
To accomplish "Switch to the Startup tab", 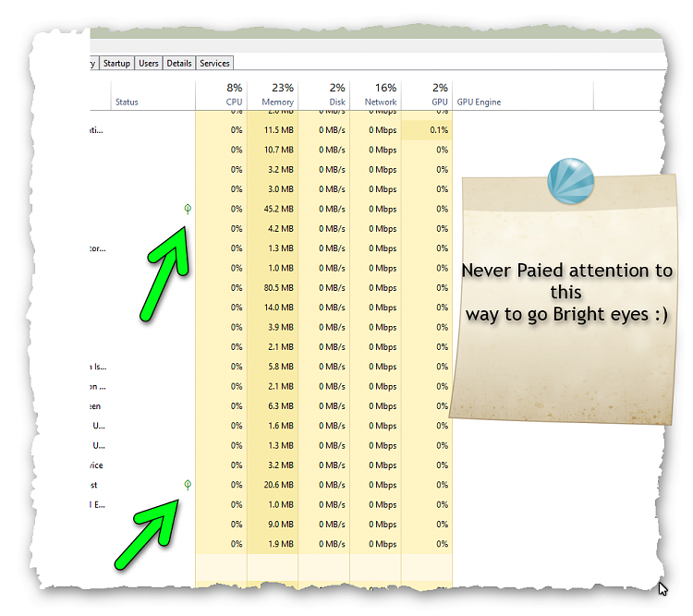I will (116, 63).
